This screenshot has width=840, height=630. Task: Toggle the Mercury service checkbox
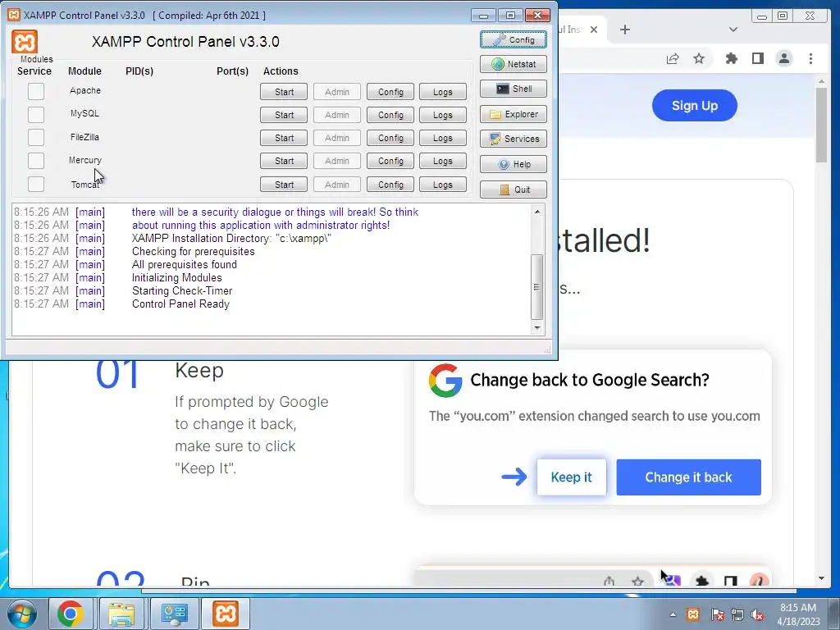tap(36, 161)
